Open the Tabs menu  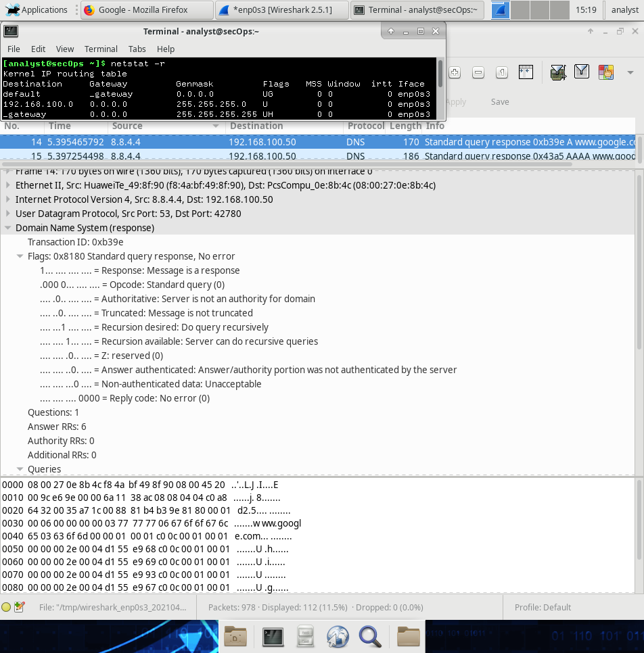137,49
